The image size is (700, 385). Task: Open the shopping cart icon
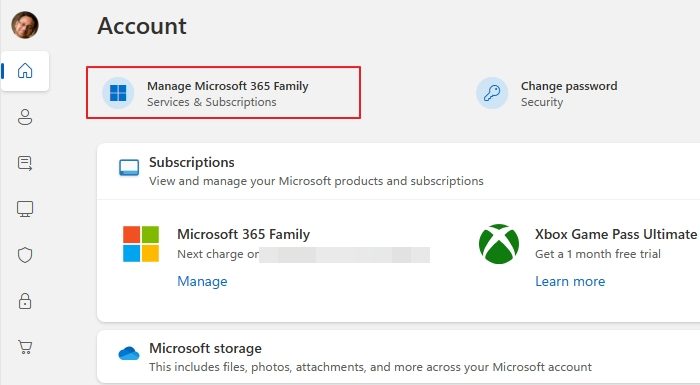[25, 347]
